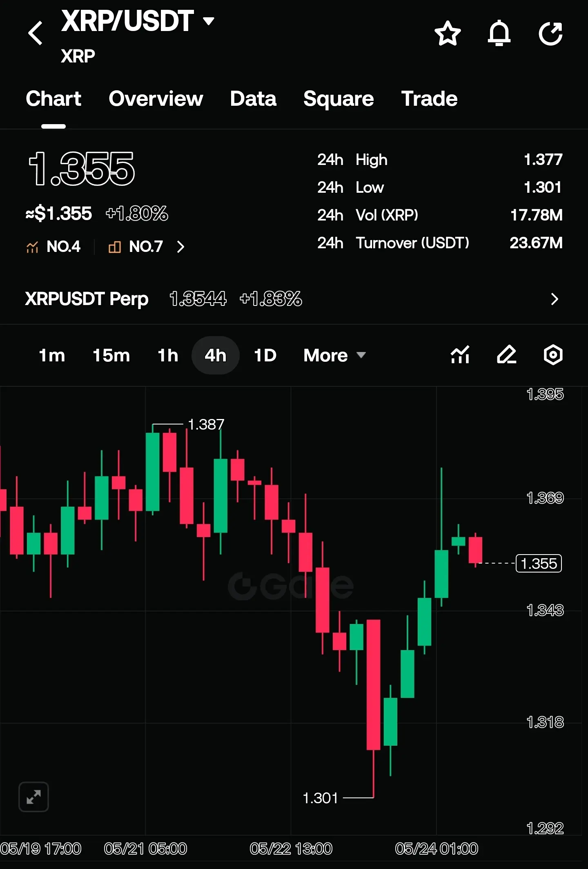Viewport: 588px width, 869px height.
Task: Select the drawing pencil tool
Action: click(507, 354)
